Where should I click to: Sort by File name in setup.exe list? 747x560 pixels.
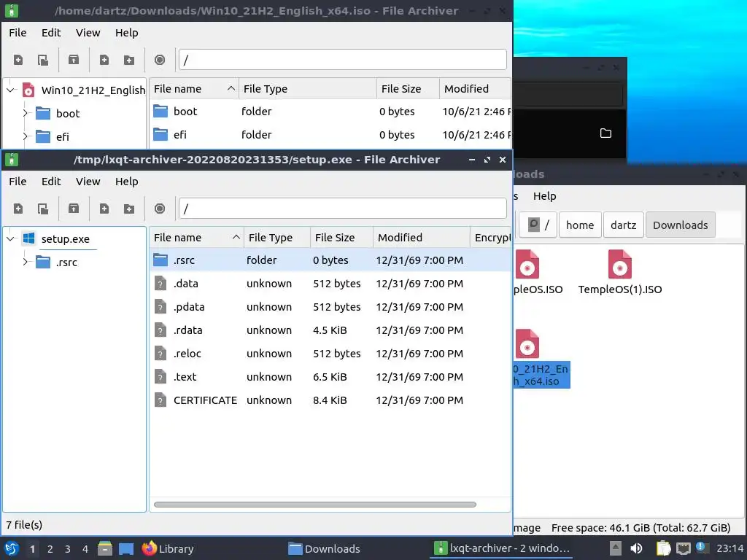[196, 237]
